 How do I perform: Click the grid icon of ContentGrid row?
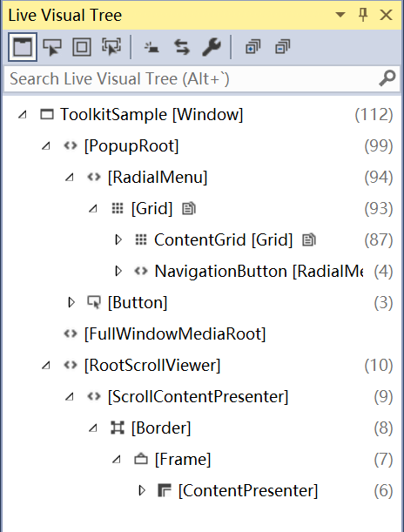141,239
